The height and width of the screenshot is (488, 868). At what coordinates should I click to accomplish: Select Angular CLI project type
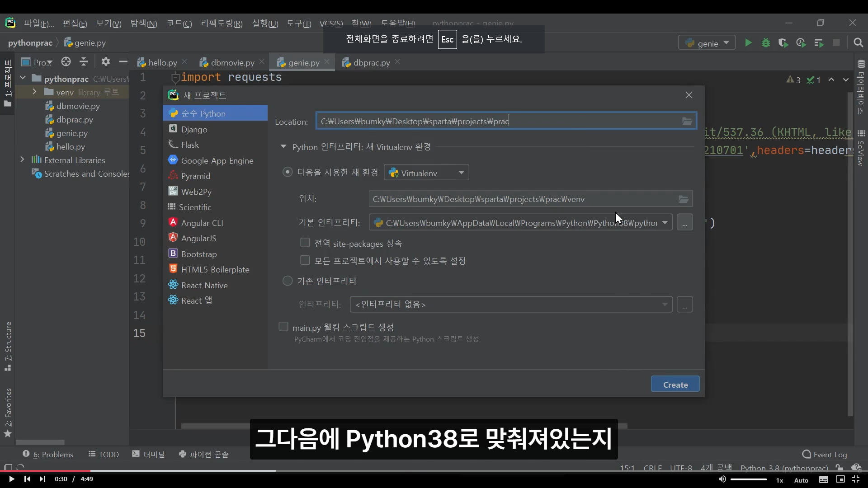point(215,223)
